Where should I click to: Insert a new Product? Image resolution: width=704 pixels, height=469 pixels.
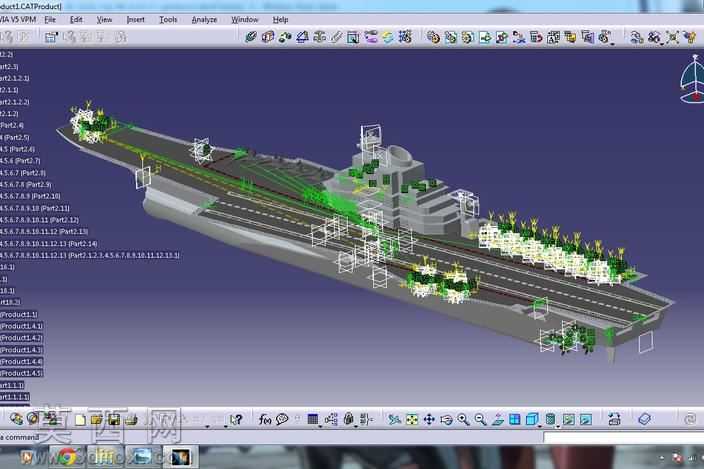pos(450,37)
